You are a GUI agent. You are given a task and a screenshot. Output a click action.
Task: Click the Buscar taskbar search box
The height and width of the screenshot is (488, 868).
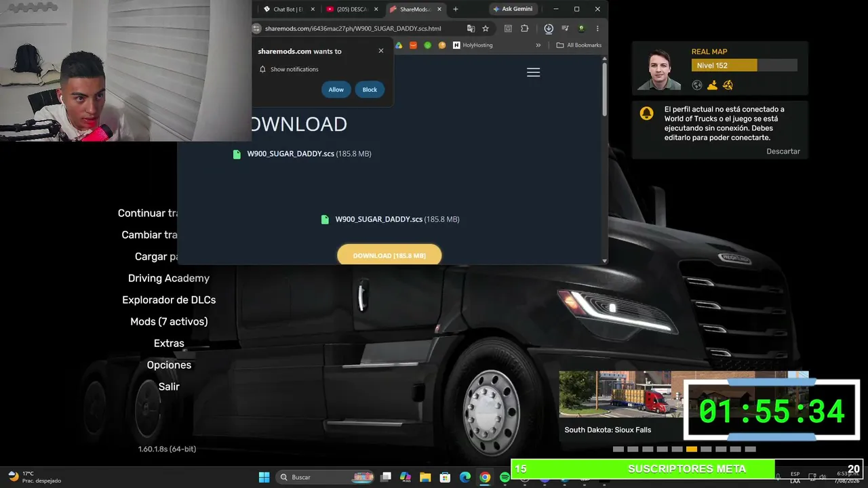point(325,477)
